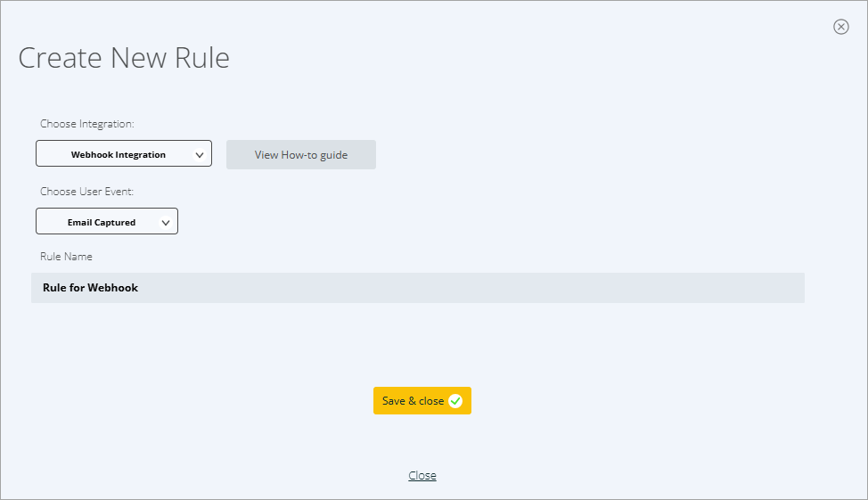The height and width of the screenshot is (500, 868).
Task: Click the 'Create New Rule' heading
Action: click(124, 58)
